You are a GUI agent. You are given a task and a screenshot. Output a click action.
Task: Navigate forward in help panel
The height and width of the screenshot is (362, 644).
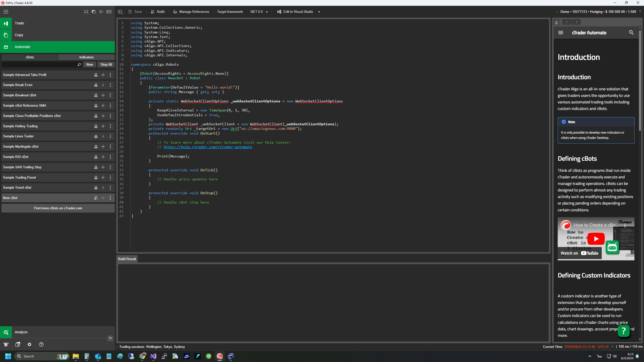point(577,22)
